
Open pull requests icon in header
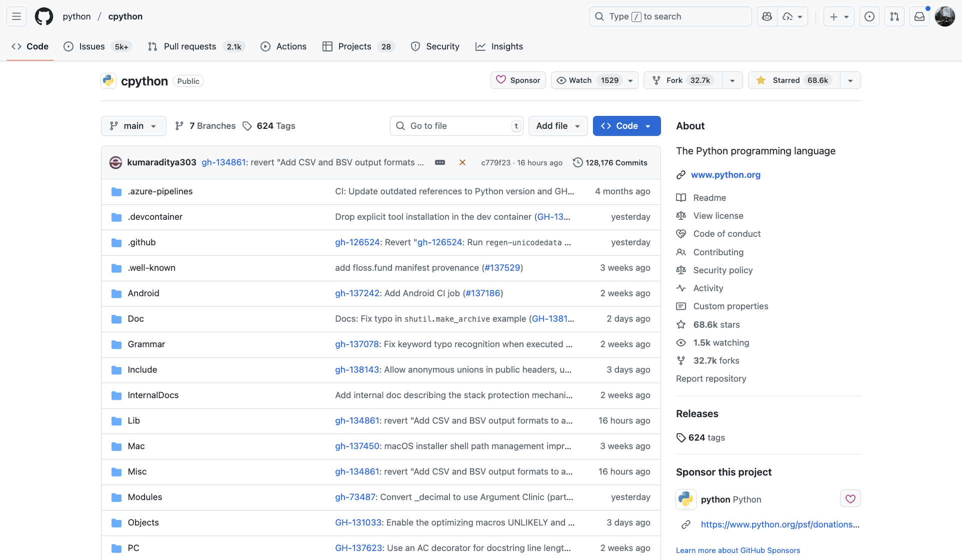pyautogui.click(x=894, y=16)
